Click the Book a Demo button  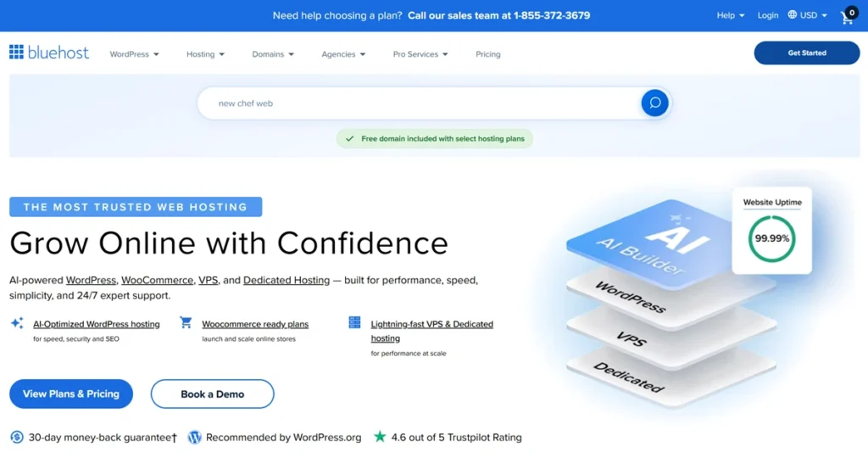(212, 394)
